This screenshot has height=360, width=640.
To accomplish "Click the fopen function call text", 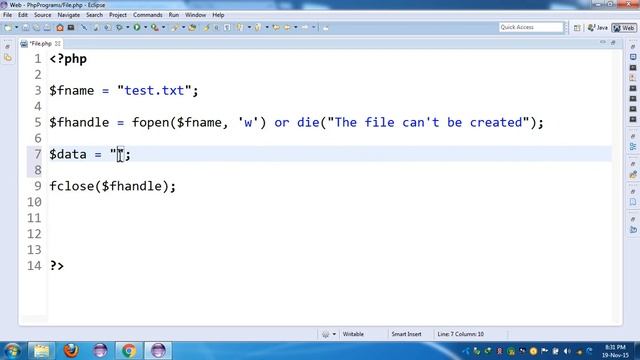I will [x=150, y=122].
